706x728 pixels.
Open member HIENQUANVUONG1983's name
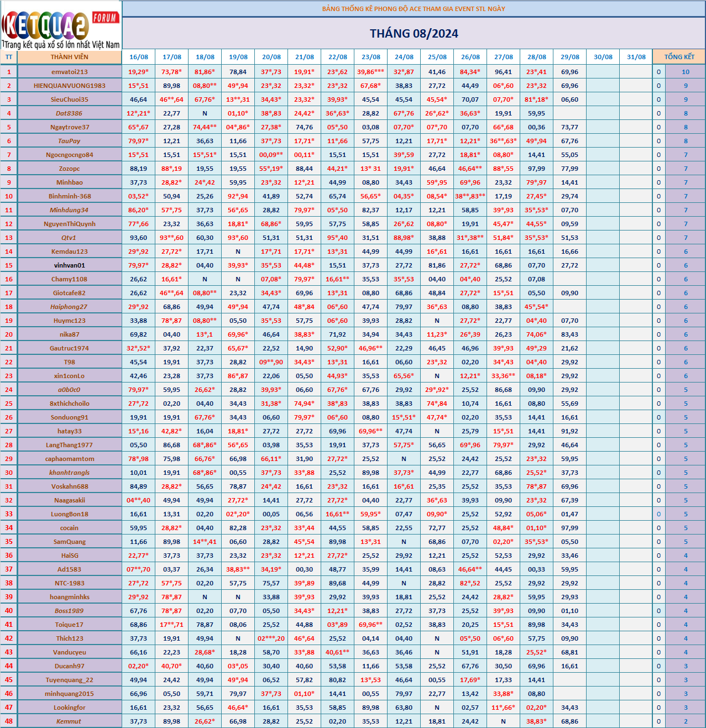click(70, 86)
